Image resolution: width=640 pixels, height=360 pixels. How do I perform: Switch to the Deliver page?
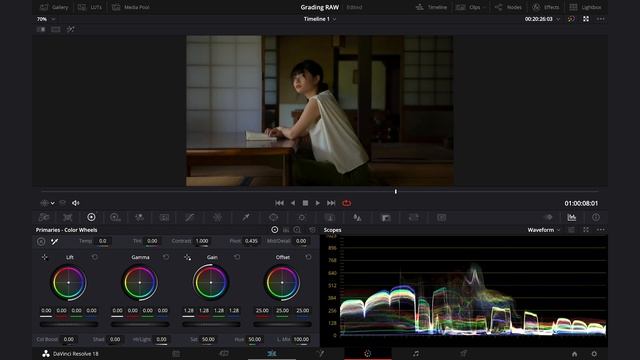point(464,354)
